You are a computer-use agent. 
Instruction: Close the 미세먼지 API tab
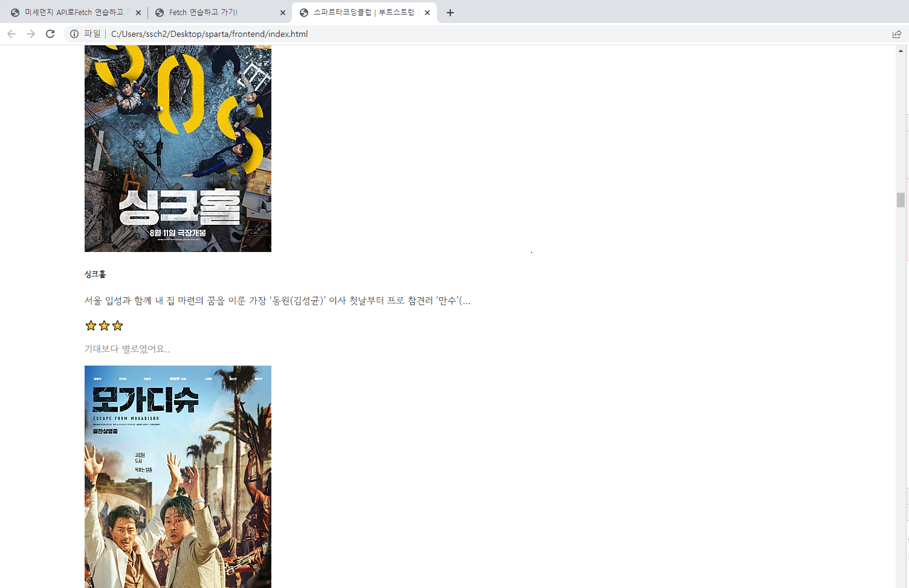tap(138, 13)
